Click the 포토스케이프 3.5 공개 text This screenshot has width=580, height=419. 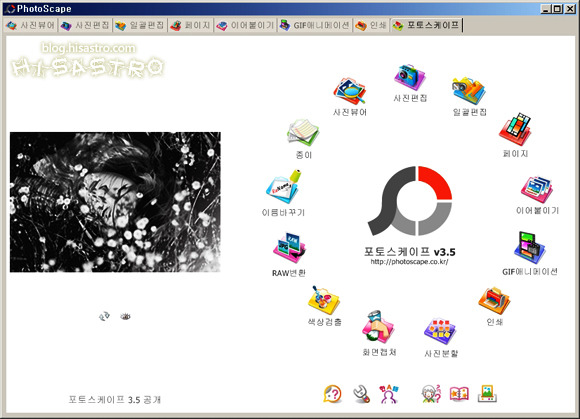coord(115,400)
